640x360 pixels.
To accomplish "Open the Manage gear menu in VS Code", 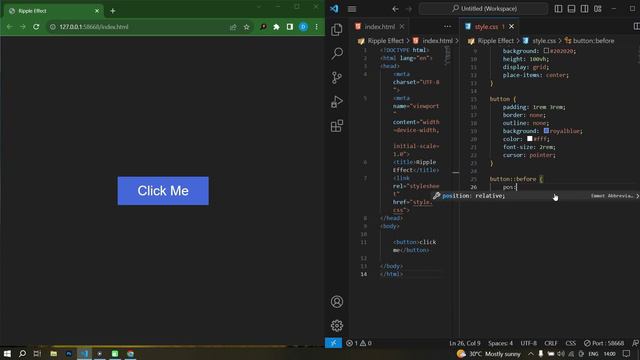I will click(337, 325).
